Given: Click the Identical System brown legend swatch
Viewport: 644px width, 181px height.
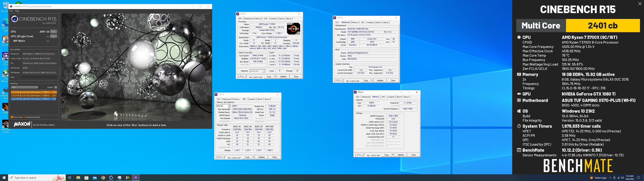Looking at the screenshot, I should pyautogui.click(x=24, y=117).
